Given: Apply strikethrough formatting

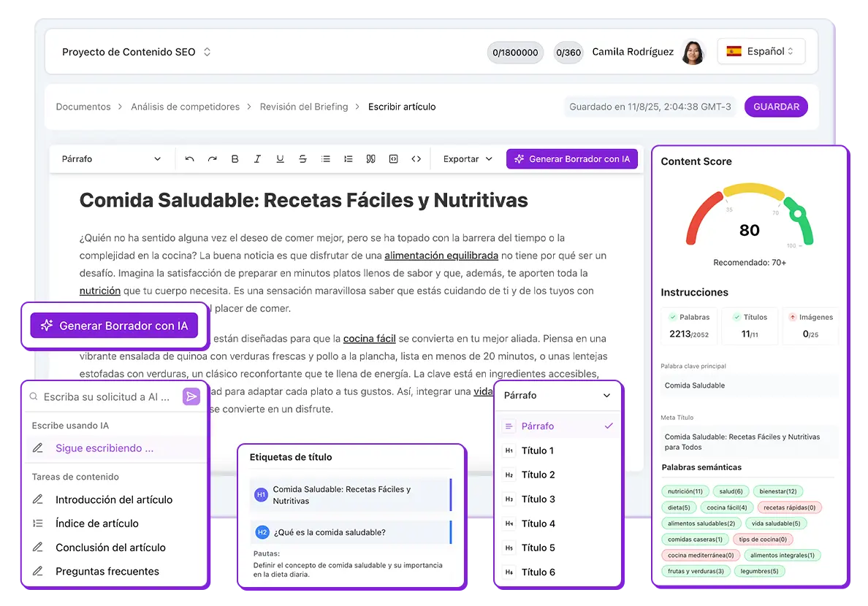Looking at the screenshot, I should pyautogui.click(x=302, y=159).
